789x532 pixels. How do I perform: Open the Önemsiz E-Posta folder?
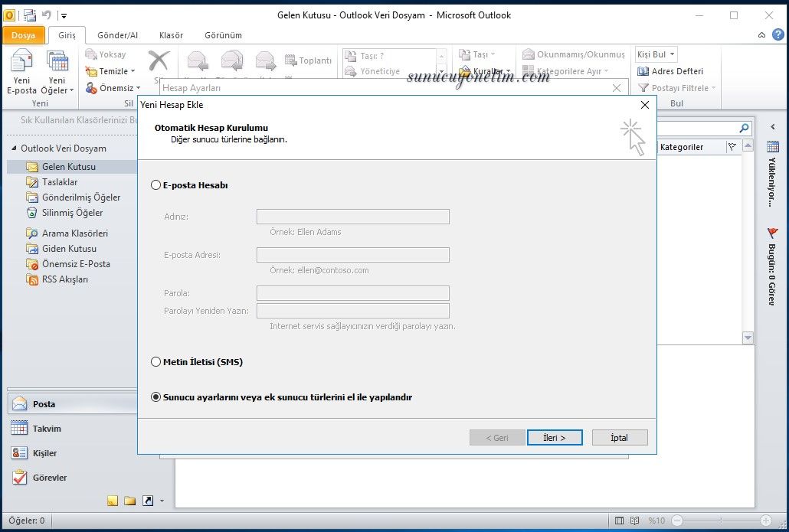pyautogui.click(x=76, y=264)
